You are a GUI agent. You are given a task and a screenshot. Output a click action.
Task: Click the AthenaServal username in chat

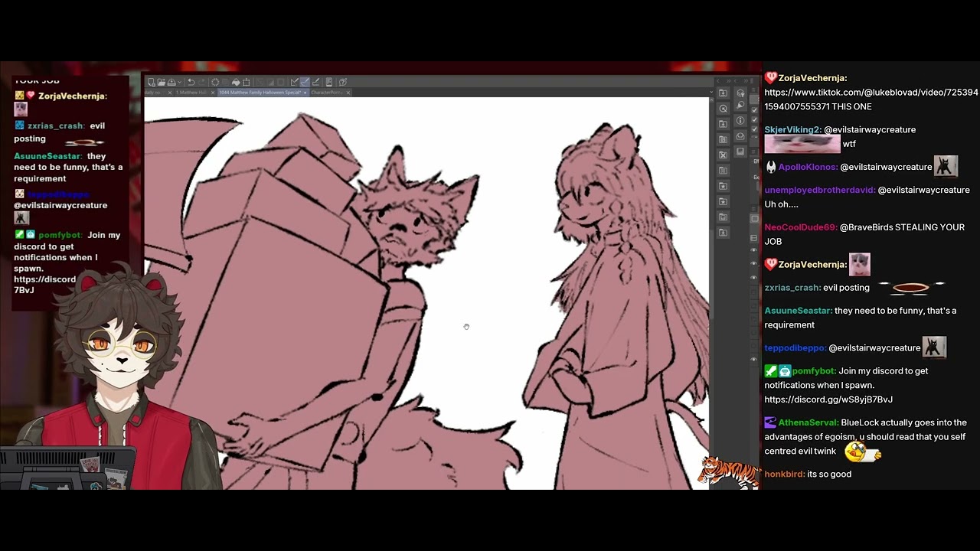point(808,422)
